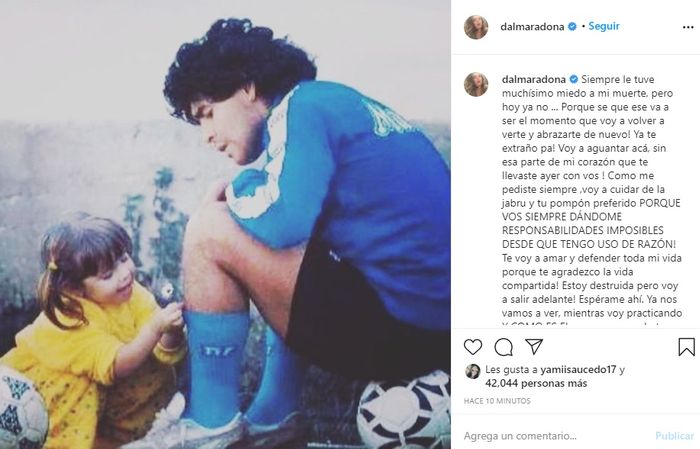The image size is (700, 449).
Task: Open the yamiisaucedo17 liker profile
Action: click(578, 370)
